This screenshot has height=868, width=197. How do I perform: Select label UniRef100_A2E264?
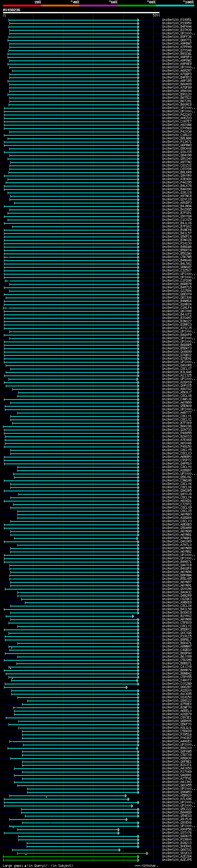pos(177,856)
